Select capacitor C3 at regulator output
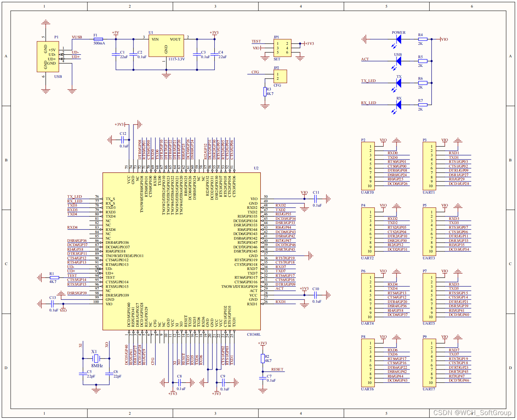 coord(197,55)
